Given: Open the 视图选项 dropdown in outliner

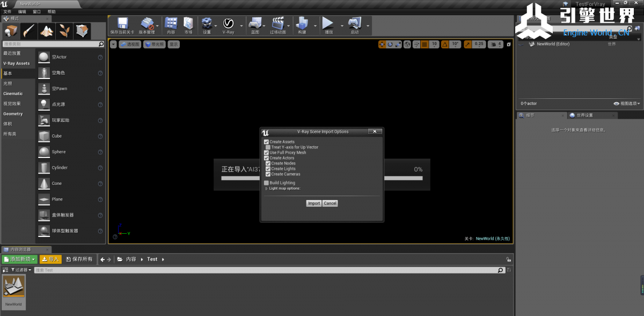Looking at the screenshot, I should point(627,103).
